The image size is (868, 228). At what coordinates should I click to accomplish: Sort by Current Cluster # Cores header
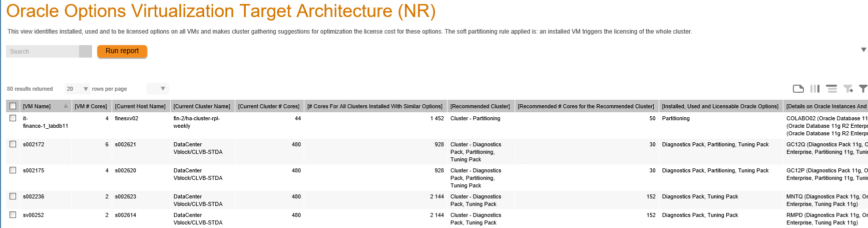[x=269, y=106]
